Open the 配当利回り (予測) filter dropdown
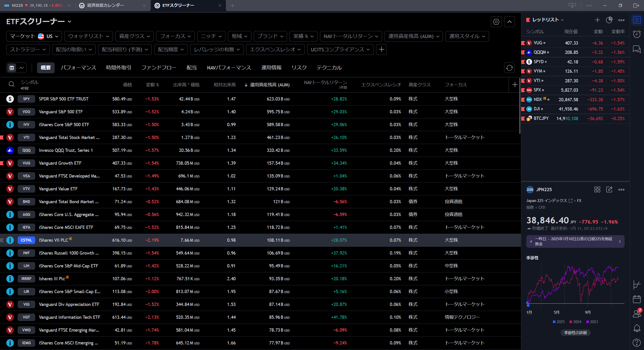 pyautogui.click(x=125, y=49)
